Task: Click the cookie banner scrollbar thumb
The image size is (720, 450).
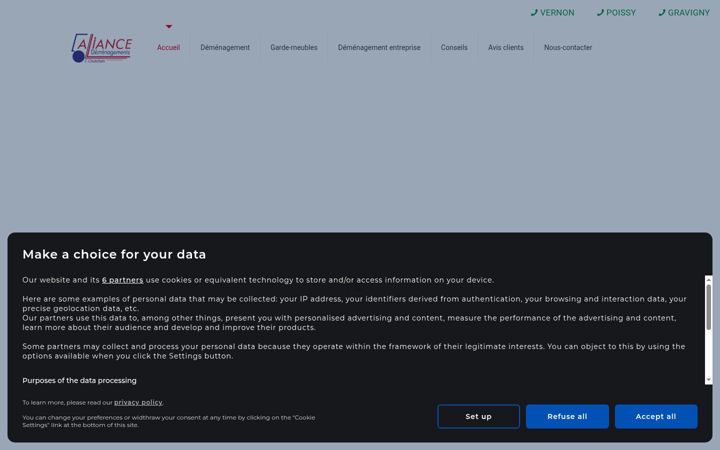Action: [x=709, y=307]
